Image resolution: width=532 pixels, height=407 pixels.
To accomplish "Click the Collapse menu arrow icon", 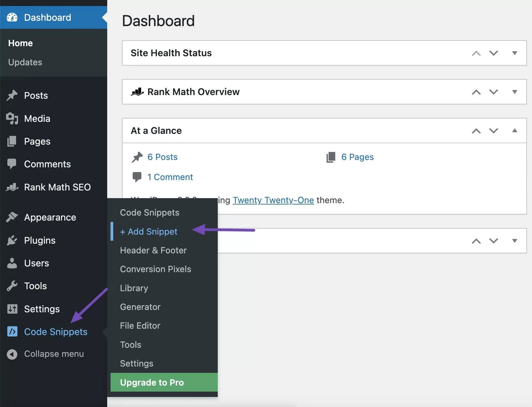I will [x=12, y=354].
